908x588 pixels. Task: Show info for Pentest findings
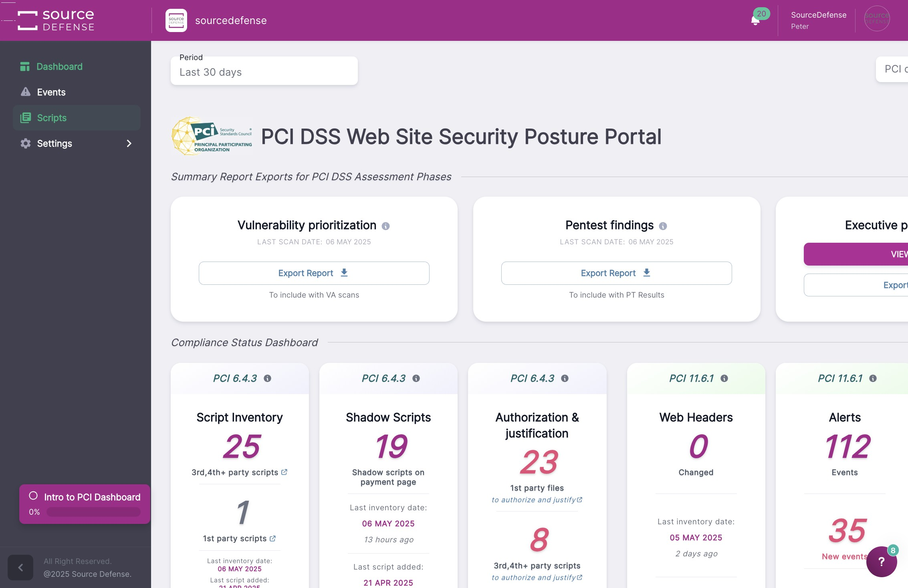663,226
